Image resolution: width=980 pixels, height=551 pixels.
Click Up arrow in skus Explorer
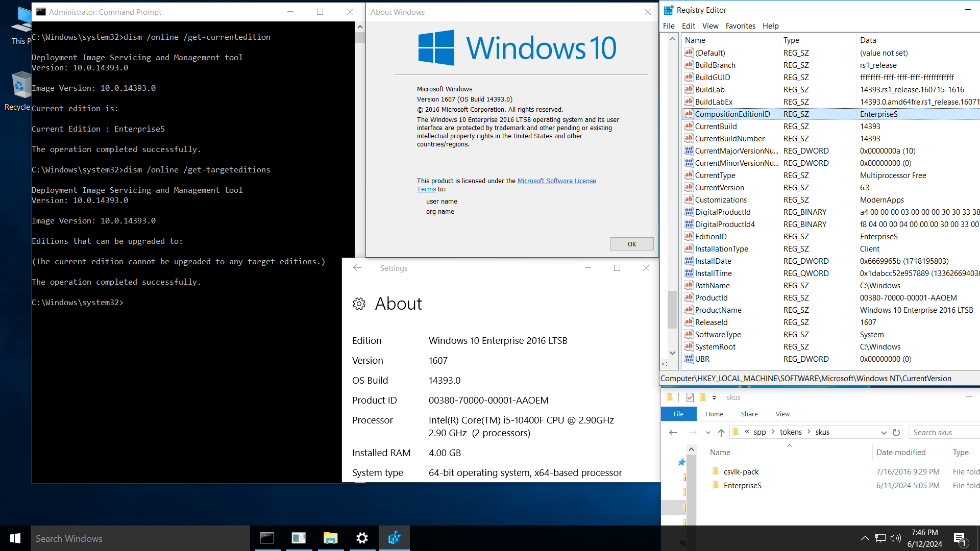(721, 433)
